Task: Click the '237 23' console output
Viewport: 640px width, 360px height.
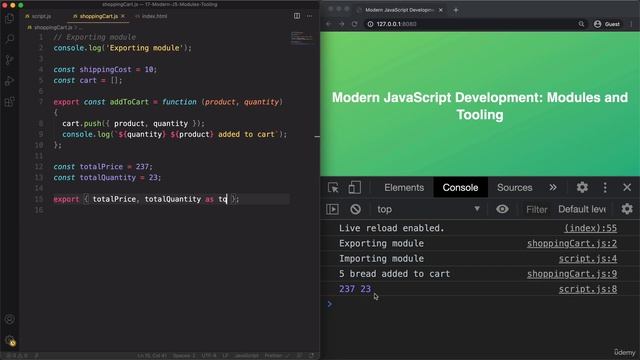Action: [355, 289]
